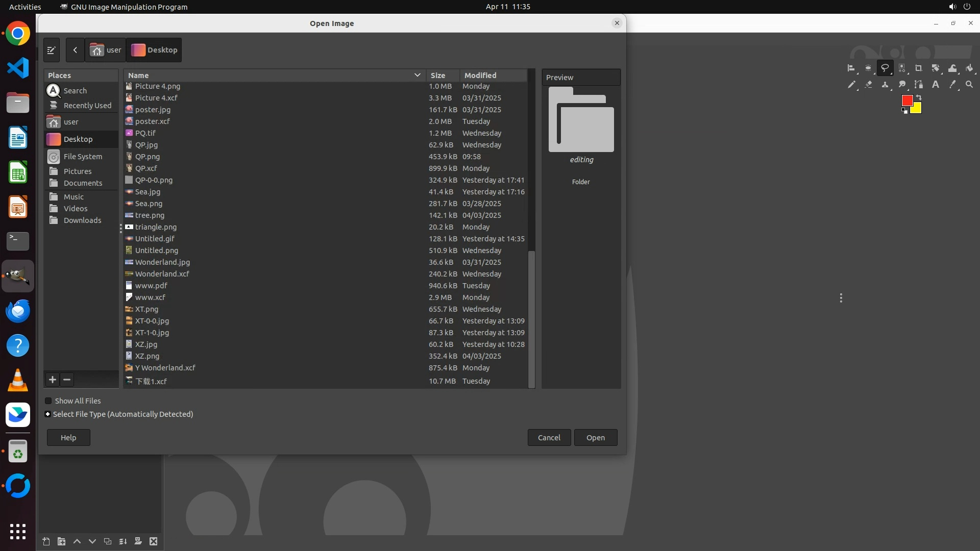Viewport: 980px width, 551px height.
Task: Select the Bucket Fill tool
Action: [x=969, y=68]
